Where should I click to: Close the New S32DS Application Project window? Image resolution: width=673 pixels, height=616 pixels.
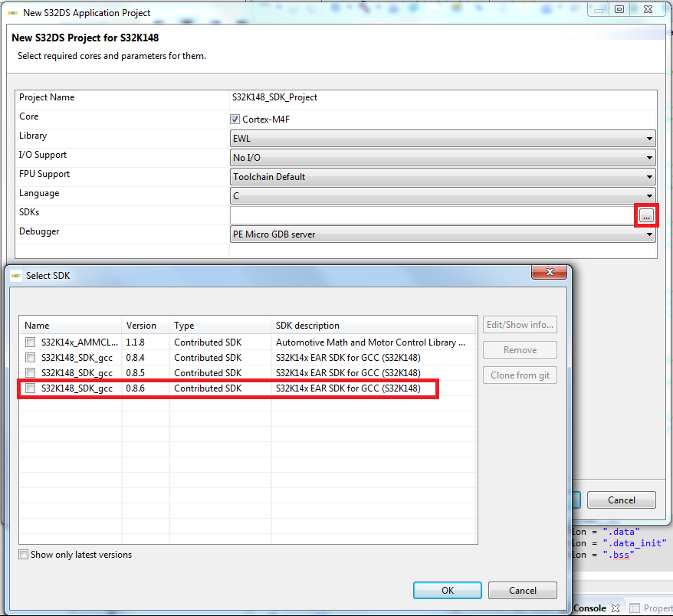click(x=648, y=9)
